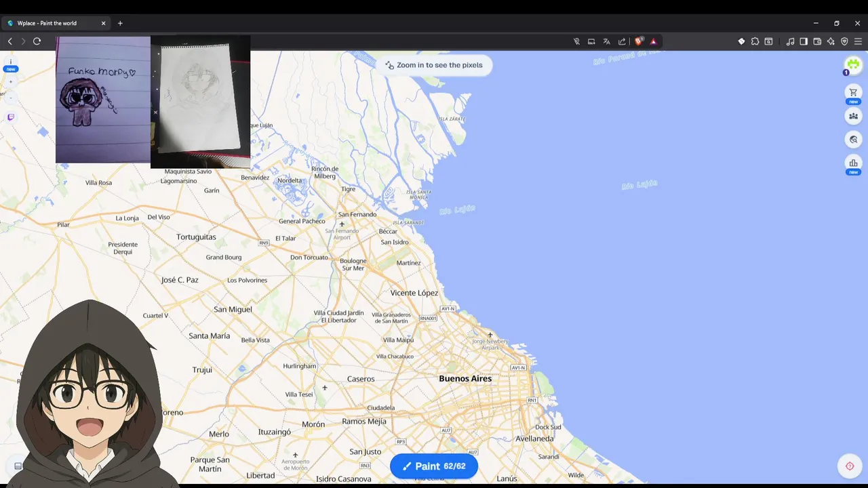
Task: Open the shopping cart store button
Action: pyautogui.click(x=853, y=93)
